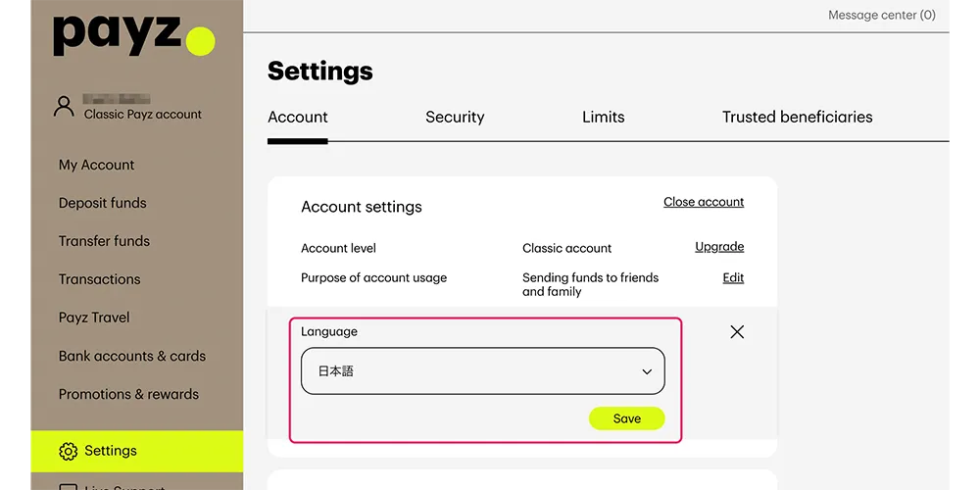Open the Trusted beneficiaries tab

[797, 117]
